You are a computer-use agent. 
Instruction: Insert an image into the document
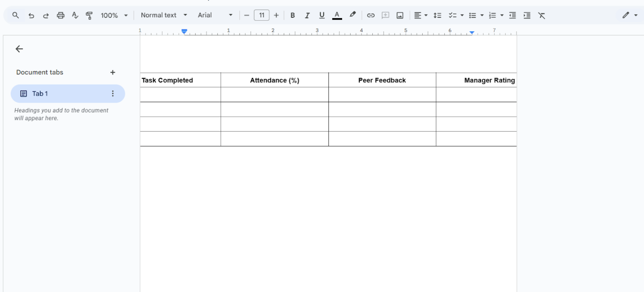[x=400, y=15]
